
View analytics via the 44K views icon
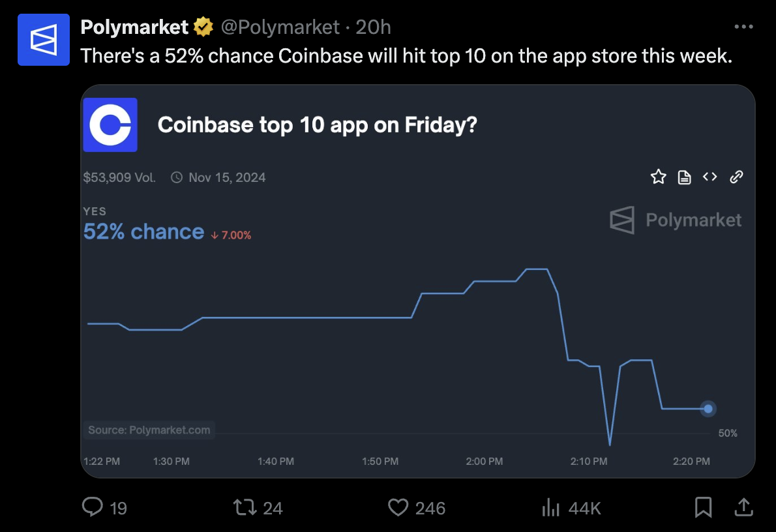pos(550,507)
